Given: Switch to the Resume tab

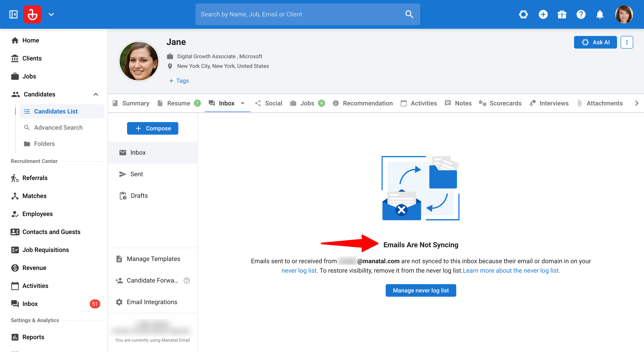Looking at the screenshot, I should pyautogui.click(x=179, y=103).
